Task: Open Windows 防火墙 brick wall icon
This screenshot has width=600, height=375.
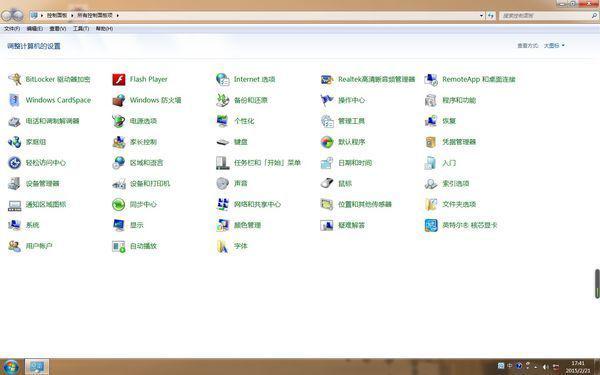Action: click(119, 100)
